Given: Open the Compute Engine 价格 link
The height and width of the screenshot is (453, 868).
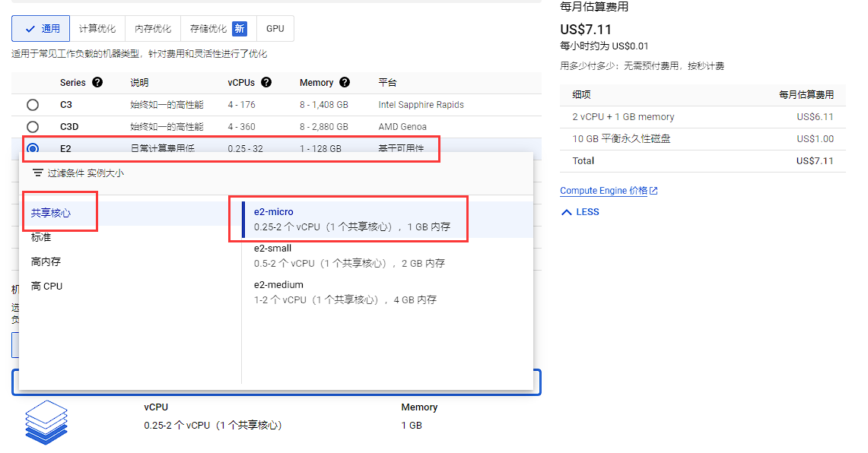Looking at the screenshot, I should (603, 191).
